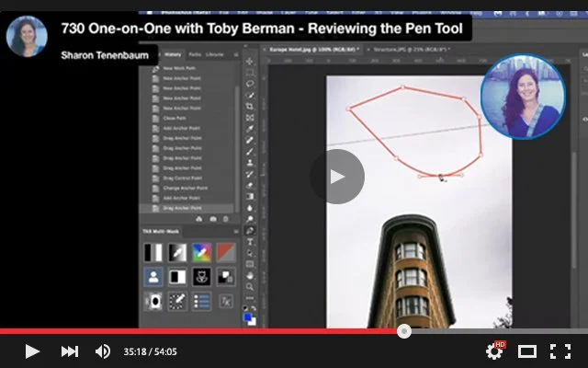Viewport: 588px width, 368px height.
Task: Click the highlighted blue person button
Action: 153,277
